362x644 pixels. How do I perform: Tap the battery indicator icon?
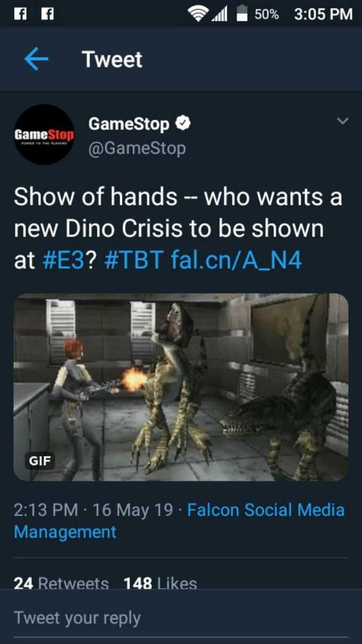tap(242, 14)
